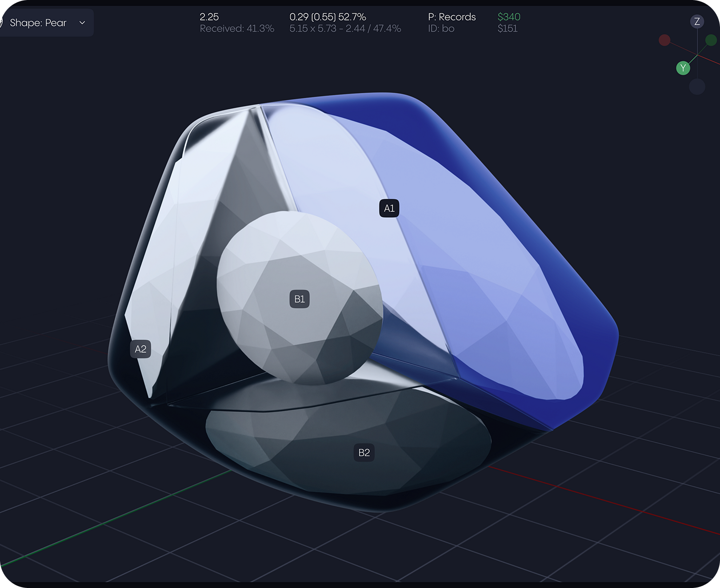Click the $151 price value
Screen dimensions: 720x588
[x=508, y=29]
